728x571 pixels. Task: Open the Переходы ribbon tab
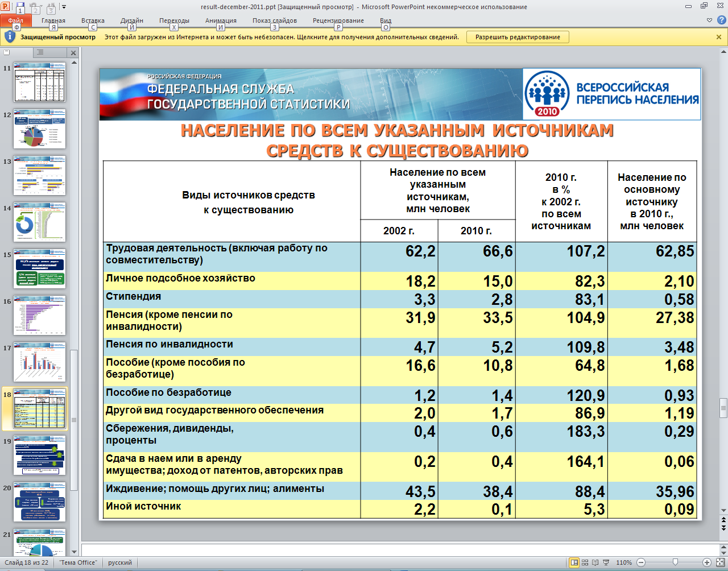[174, 21]
